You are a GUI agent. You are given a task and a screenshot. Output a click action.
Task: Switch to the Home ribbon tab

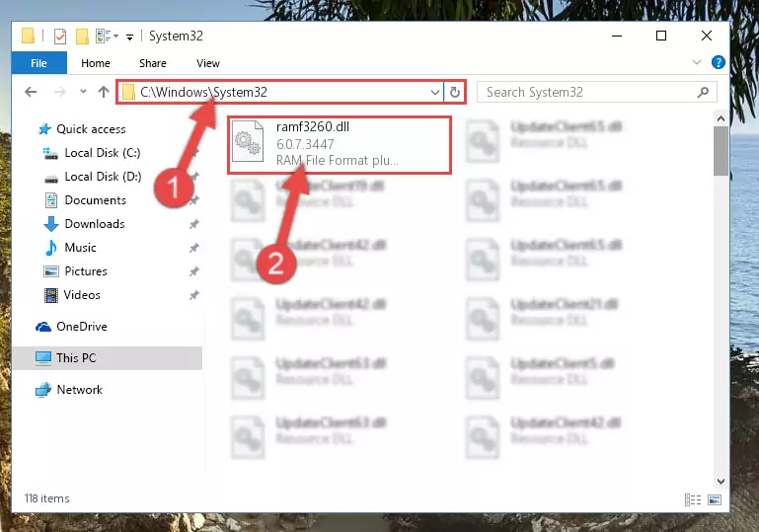coord(96,63)
